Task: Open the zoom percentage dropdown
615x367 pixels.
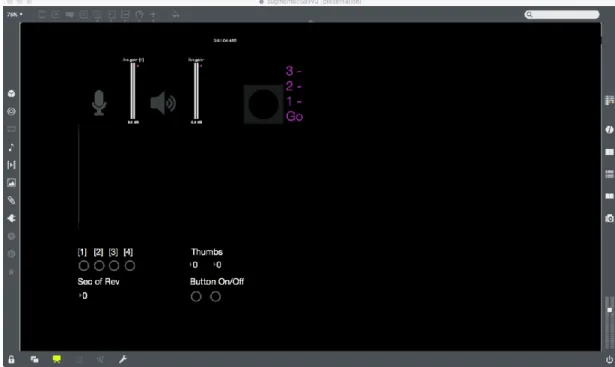Action: (15, 15)
